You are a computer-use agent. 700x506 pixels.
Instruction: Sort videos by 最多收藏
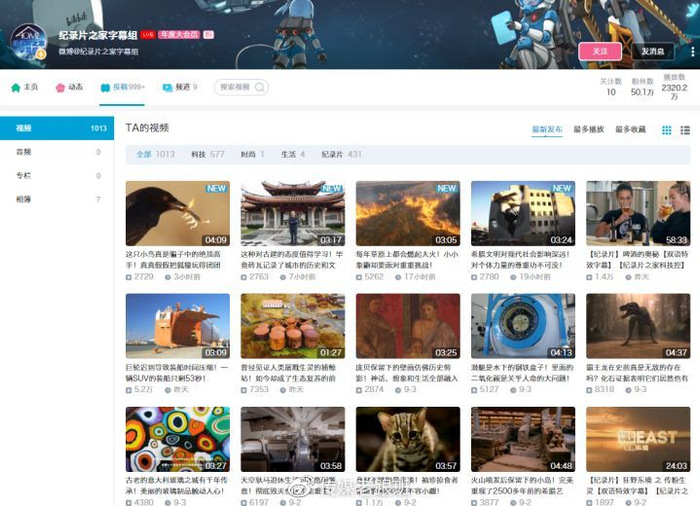pos(630,130)
